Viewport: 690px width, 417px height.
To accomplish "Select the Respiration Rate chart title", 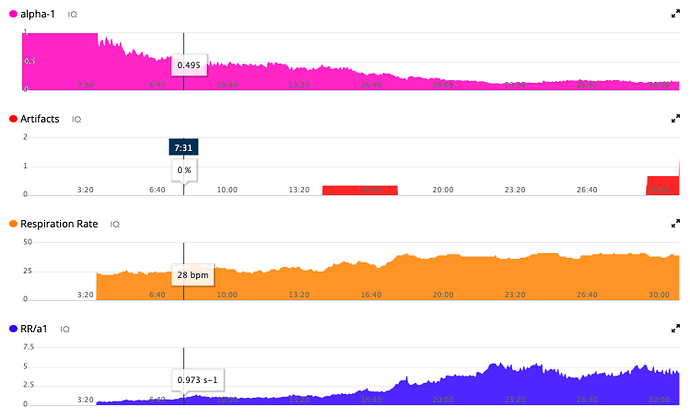I will pos(59,224).
